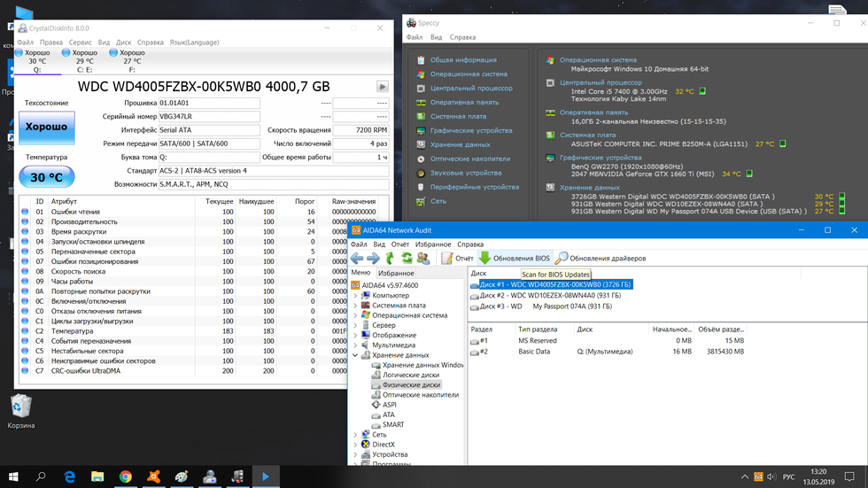Image resolution: width=868 pixels, height=488 pixels.
Task: Select Графические устройства in Speccy sidebar
Action: click(x=471, y=130)
